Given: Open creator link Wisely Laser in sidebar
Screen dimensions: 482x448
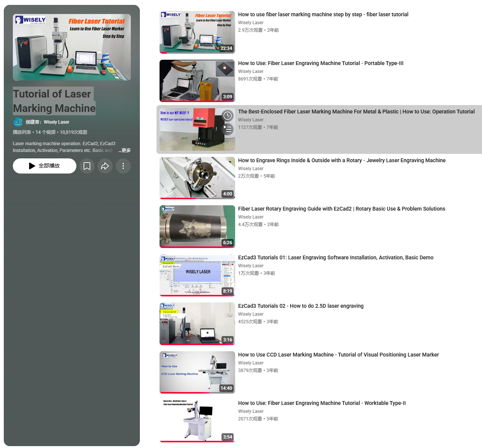Looking at the screenshot, I should point(56,122).
